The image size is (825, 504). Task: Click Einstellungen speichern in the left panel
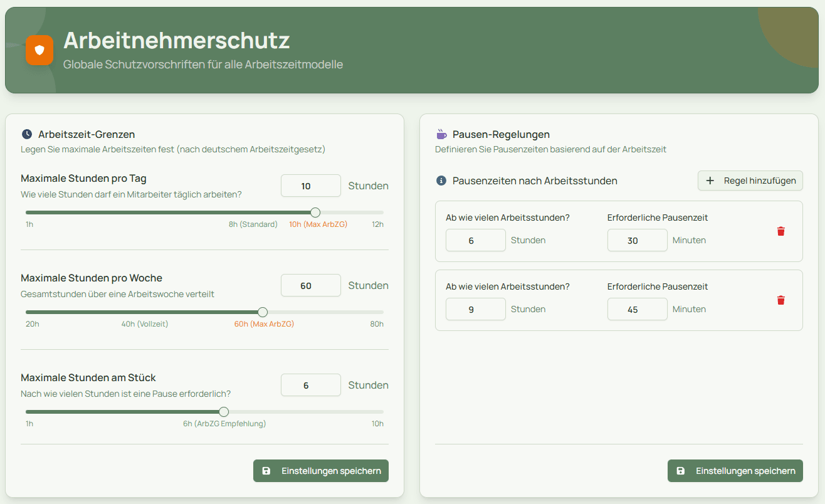tap(320, 470)
